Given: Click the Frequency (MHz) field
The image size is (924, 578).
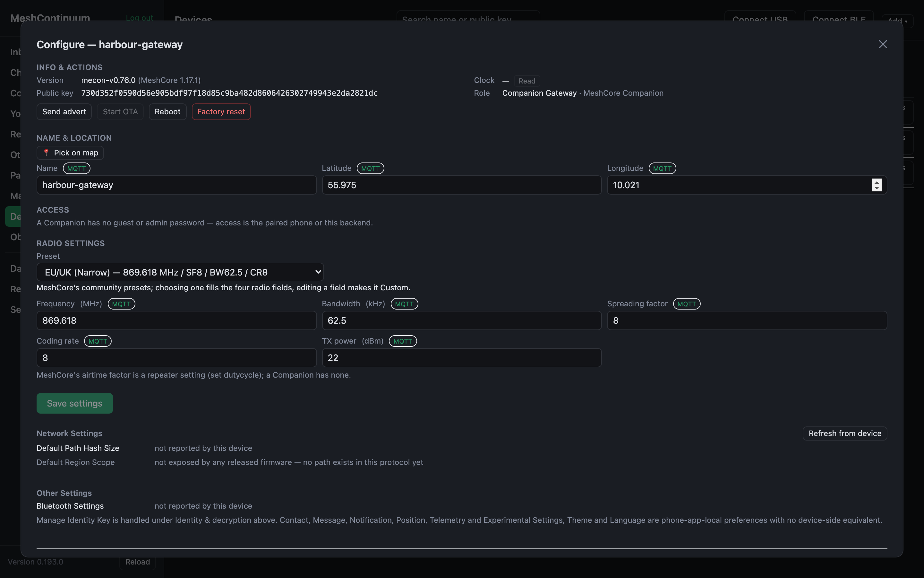Looking at the screenshot, I should 176,320.
